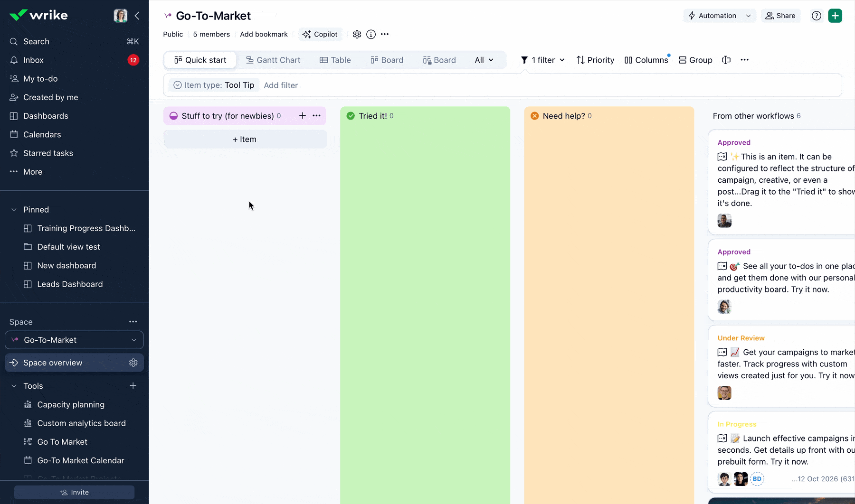
Task: Open the Copilot assistant
Action: pyautogui.click(x=321, y=34)
